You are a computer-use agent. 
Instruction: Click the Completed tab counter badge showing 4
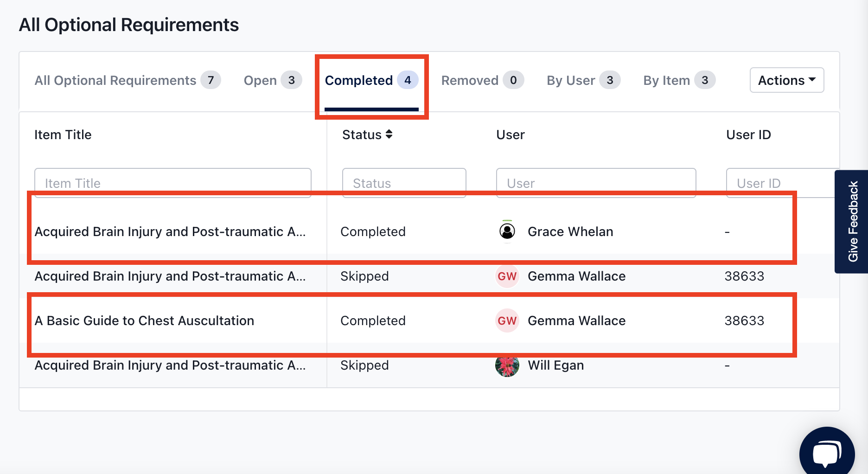pyautogui.click(x=408, y=80)
